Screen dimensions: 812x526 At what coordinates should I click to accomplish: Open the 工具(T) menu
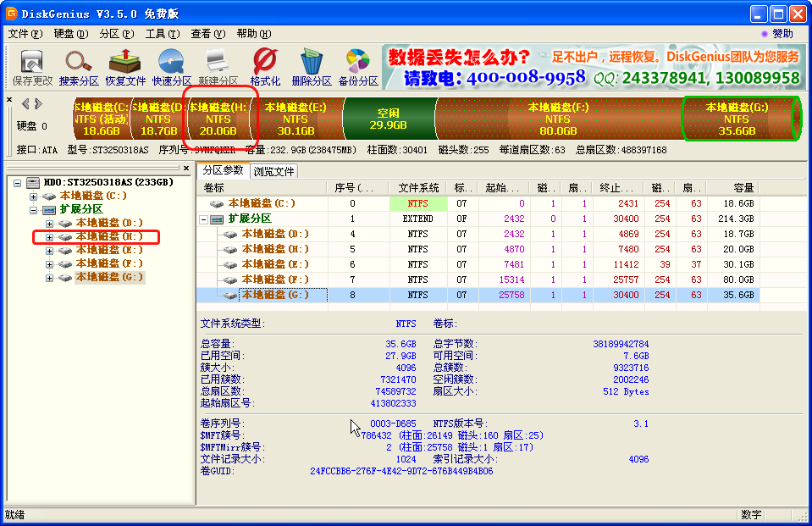(x=162, y=34)
